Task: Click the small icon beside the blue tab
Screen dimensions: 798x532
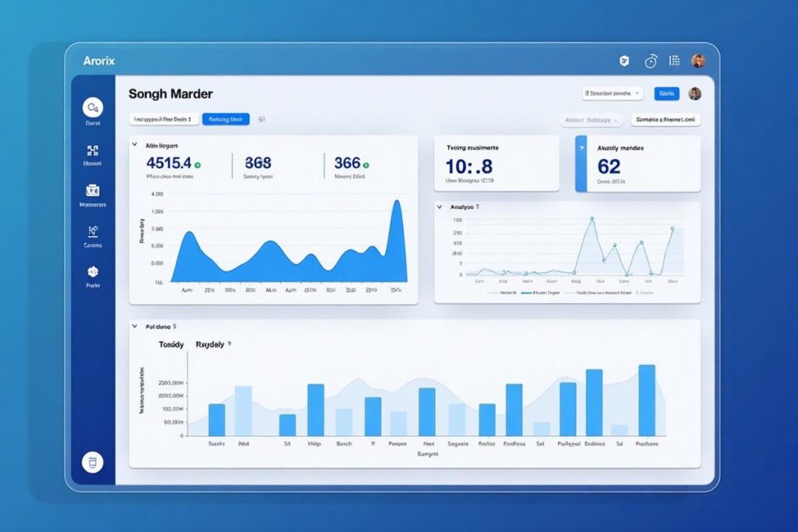Action: pos(262,119)
